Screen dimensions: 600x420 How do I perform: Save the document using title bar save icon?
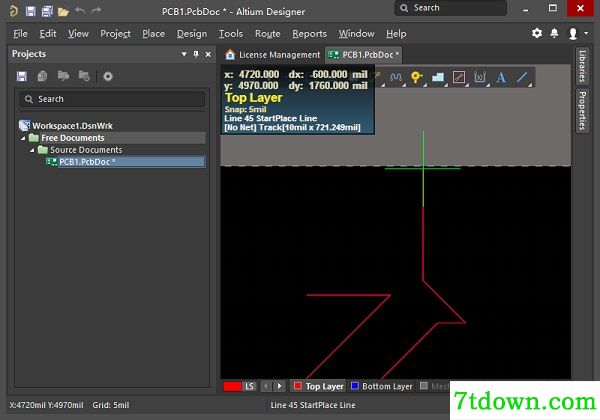point(30,11)
